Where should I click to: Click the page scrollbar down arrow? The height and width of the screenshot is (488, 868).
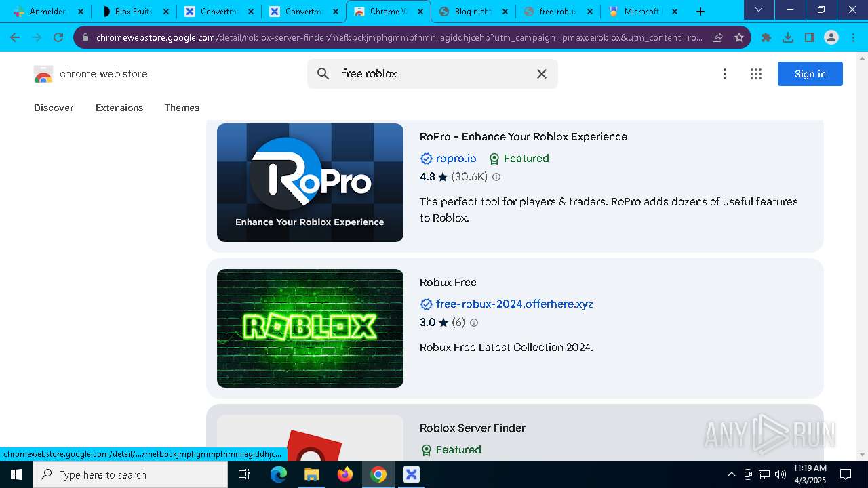coord(863,455)
